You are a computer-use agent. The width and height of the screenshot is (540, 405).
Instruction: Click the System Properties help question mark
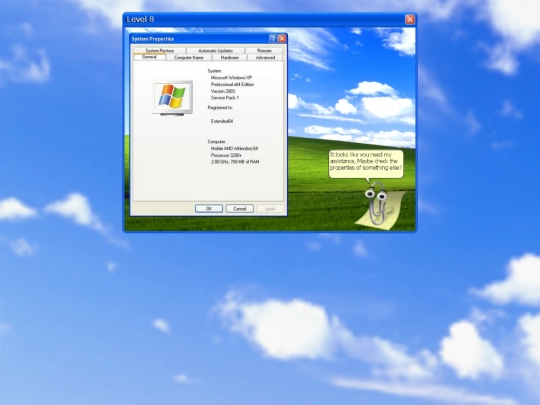pos(272,39)
